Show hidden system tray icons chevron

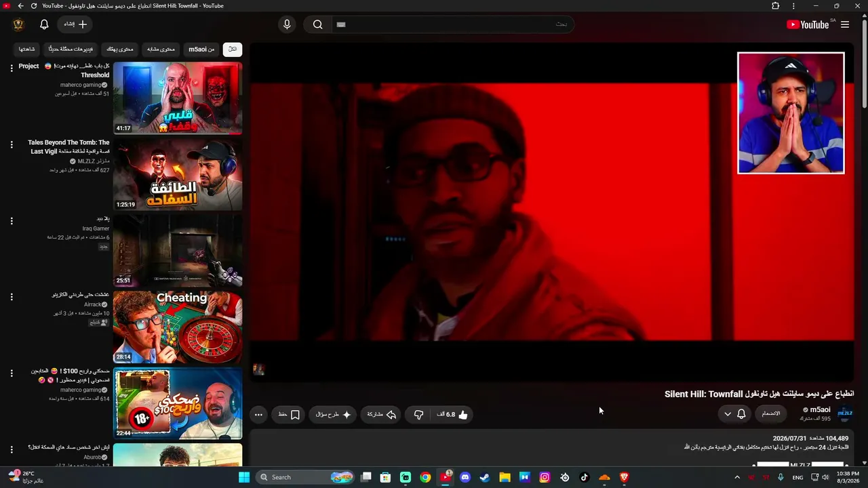737,477
